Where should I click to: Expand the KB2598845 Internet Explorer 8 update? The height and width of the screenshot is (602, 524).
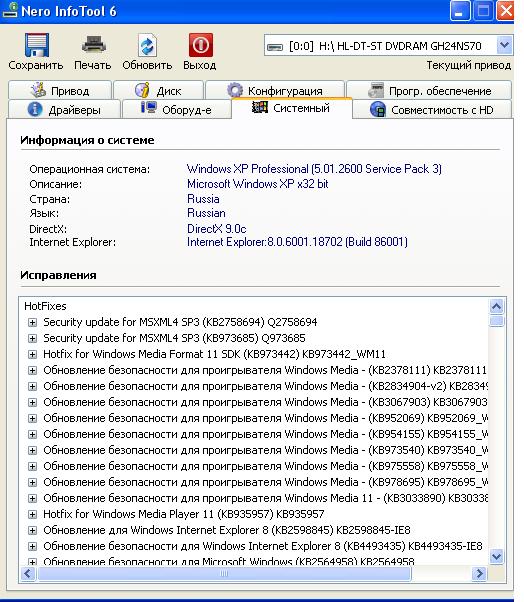33,531
